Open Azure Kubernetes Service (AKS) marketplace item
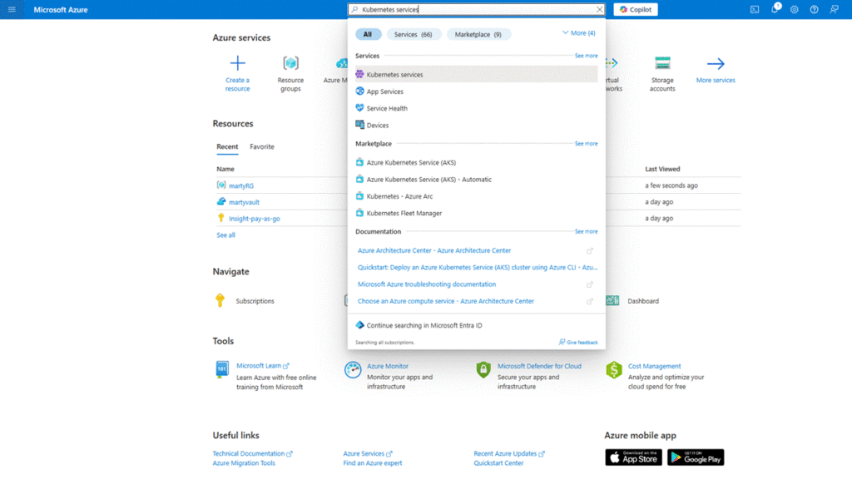This screenshot has height=504, width=852. pos(411,163)
